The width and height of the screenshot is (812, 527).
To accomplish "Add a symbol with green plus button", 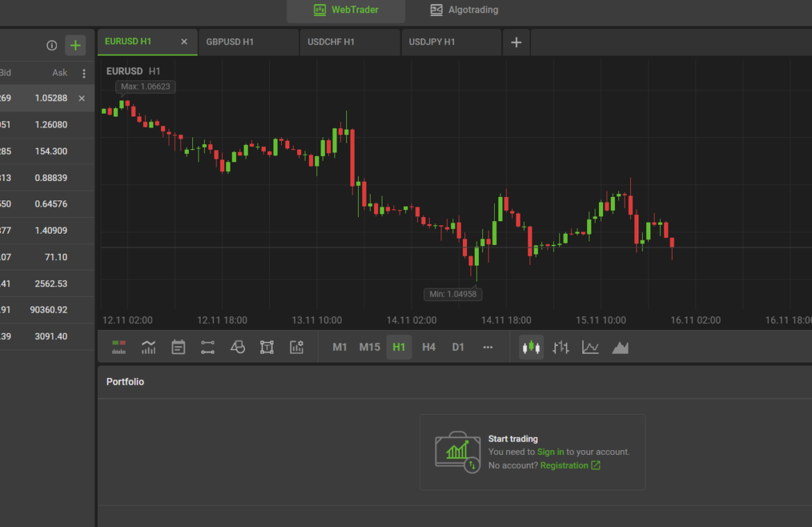I will [x=75, y=46].
